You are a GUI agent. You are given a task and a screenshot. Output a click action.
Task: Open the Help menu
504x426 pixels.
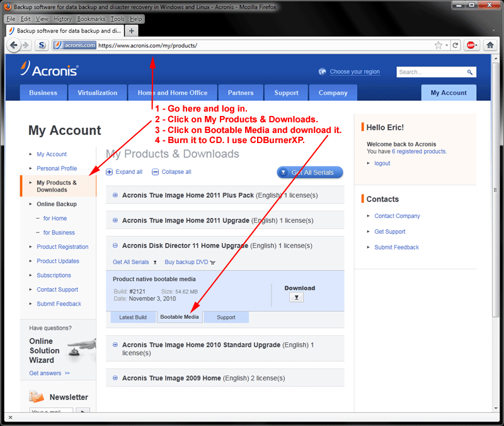click(135, 19)
